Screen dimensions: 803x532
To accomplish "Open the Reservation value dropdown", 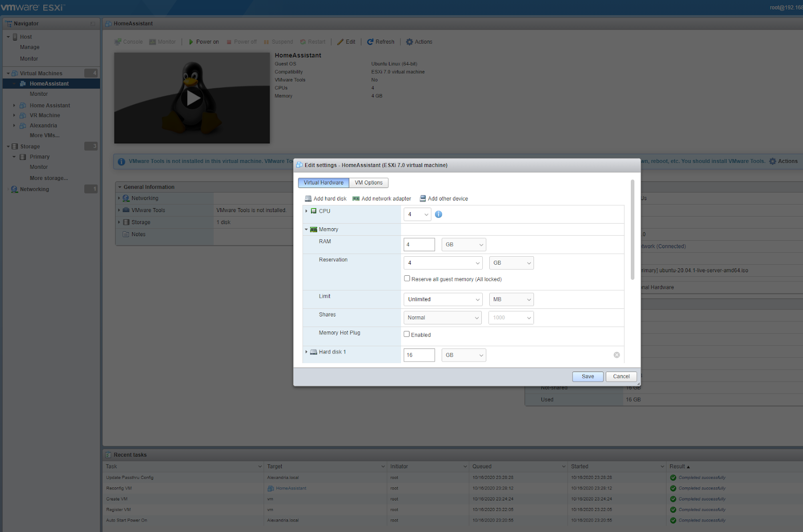I will pyautogui.click(x=443, y=263).
